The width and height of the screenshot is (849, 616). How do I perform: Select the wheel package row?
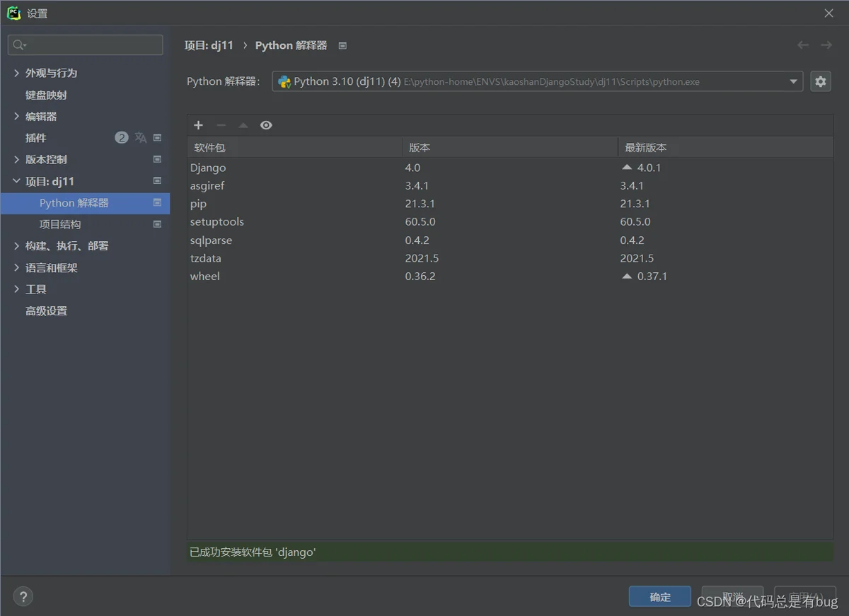tap(510, 276)
